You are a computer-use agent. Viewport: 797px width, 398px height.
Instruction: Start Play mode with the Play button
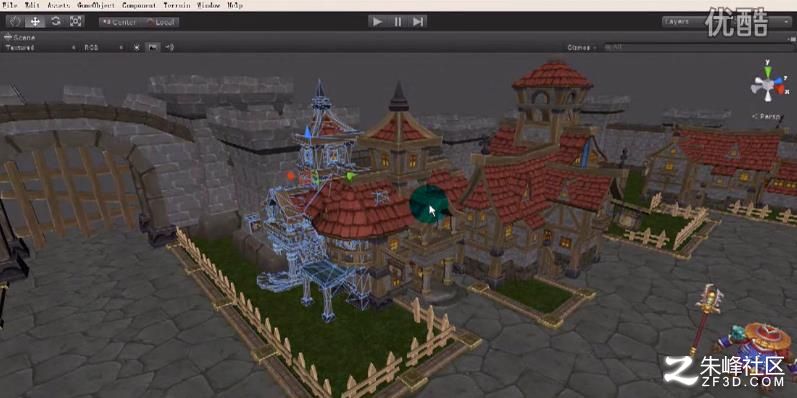pyautogui.click(x=377, y=21)
